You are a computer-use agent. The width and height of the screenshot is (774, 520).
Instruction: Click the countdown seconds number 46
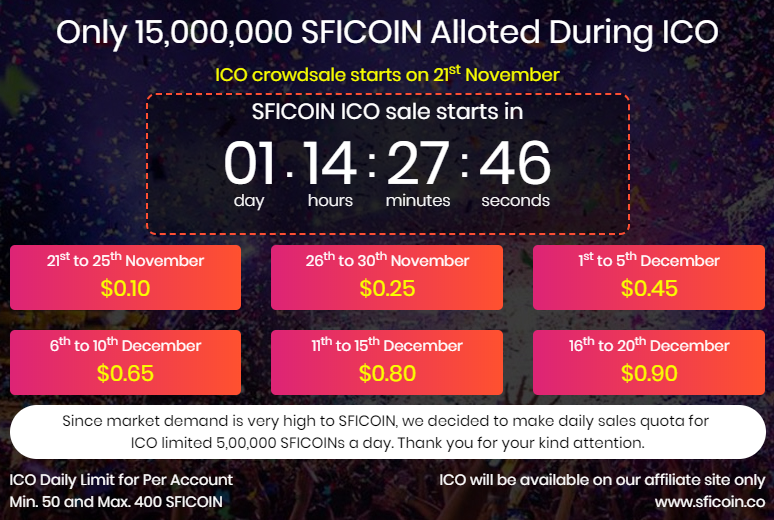(515, 163)
